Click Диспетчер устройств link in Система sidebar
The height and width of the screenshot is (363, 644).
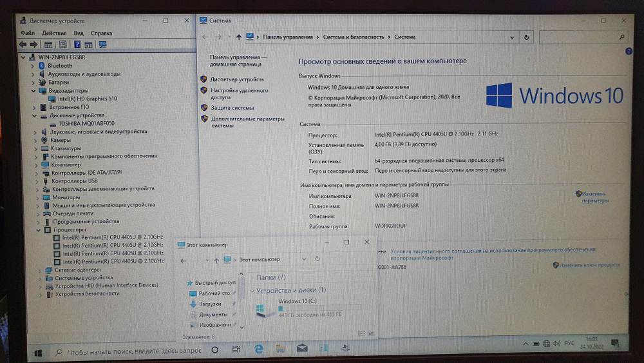pos(237,79)
